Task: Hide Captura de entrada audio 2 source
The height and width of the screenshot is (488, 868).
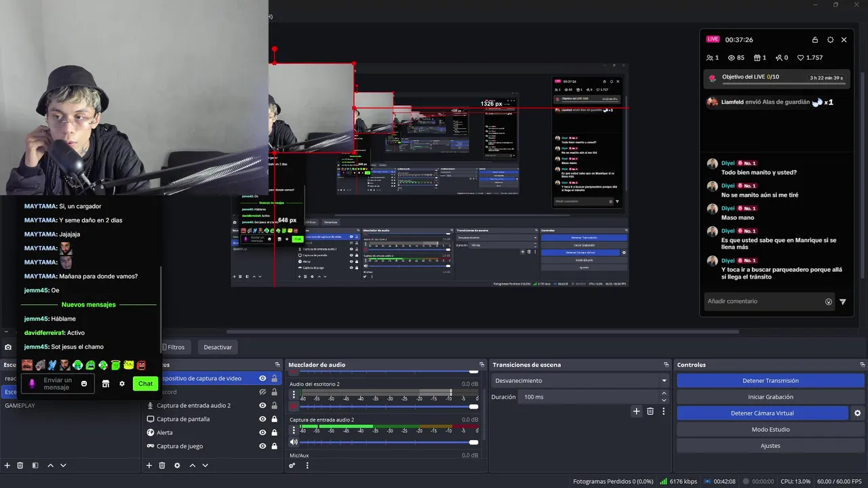Action: tap(262, 405)
